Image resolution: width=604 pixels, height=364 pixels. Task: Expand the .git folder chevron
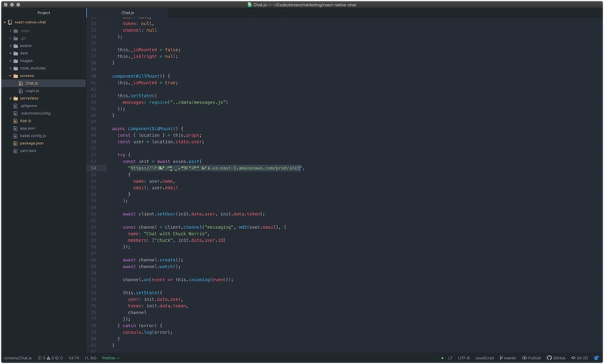[11, 39]
